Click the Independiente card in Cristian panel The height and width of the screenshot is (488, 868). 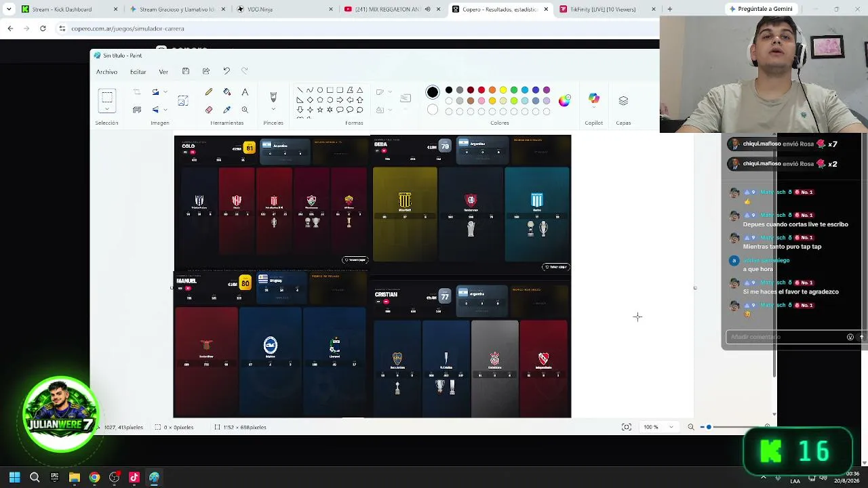543,368
